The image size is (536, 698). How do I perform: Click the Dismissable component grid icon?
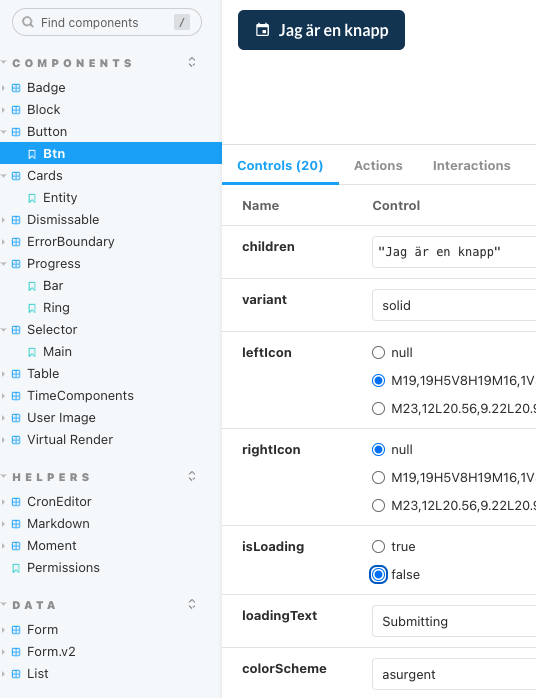16,220
